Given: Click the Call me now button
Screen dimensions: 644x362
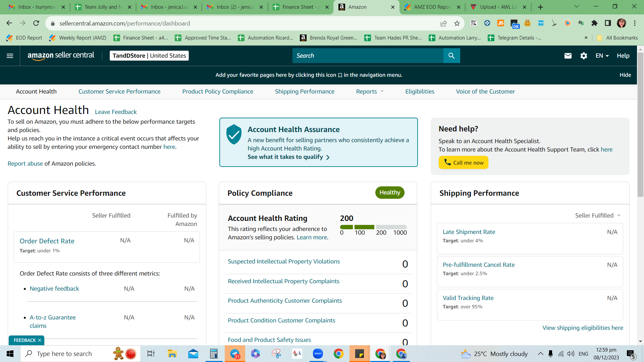Looking at the screenshot, I should 463,163.
